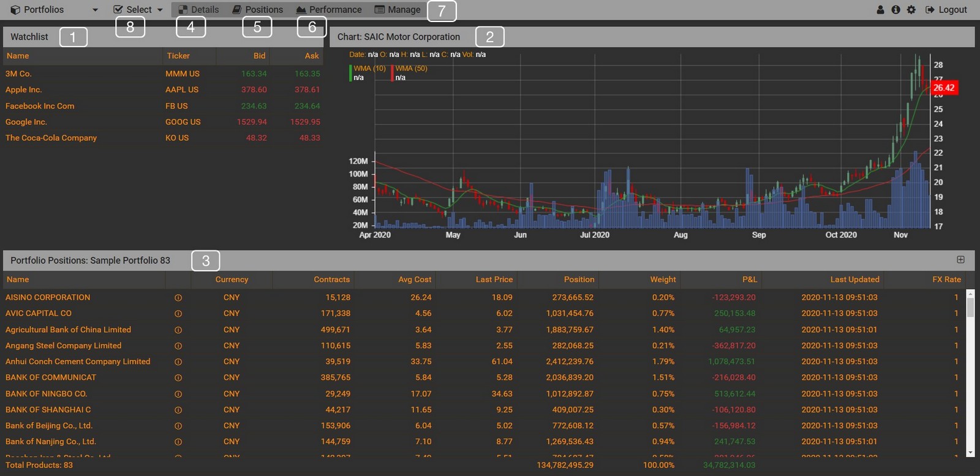980x476 pixels.
Task: Sort watchlist by Ask column
Action: click(312, 56)
